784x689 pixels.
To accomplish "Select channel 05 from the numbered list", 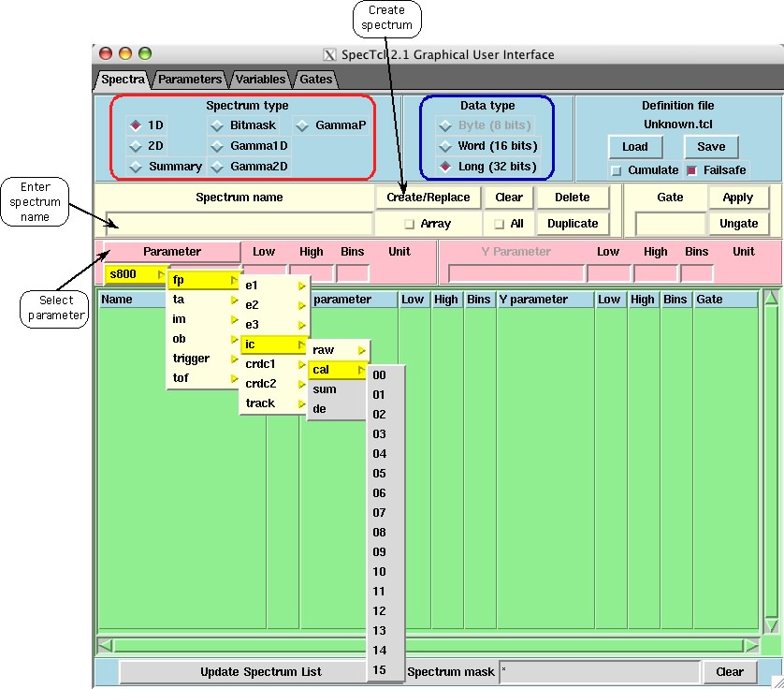I will [379, 473].
